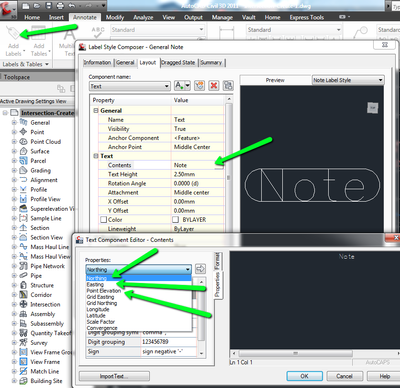Screen dimensions: 400x388
Task: Click the BYLAYER color swatch box
Action: pyautogui.click(x=176, y=220)
